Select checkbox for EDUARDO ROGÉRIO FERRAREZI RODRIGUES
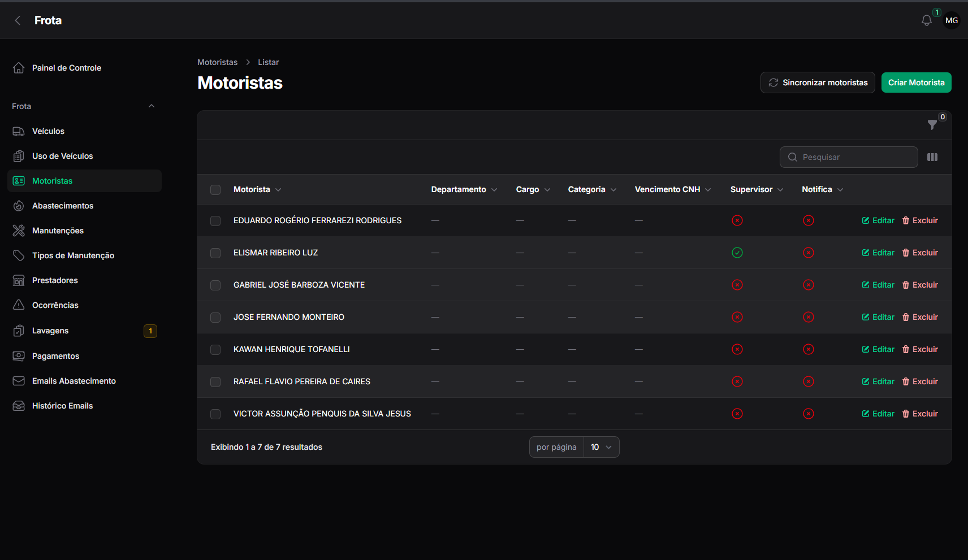The width and height of the screenshot is (968, 560). coord(215,221)
